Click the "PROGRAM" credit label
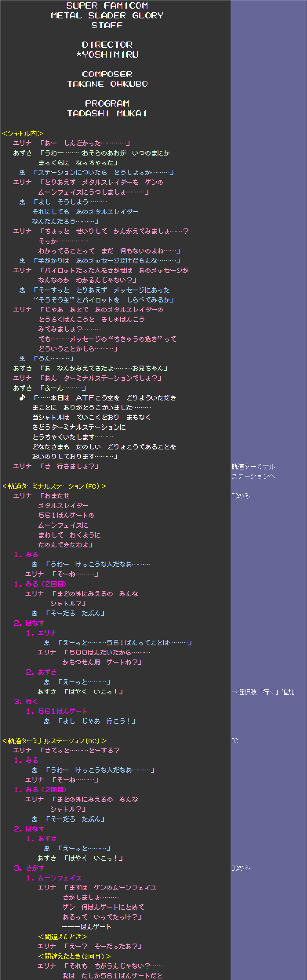Image resolution: width=307 pixels, height=980 pixels. click(x=107, y=103)
